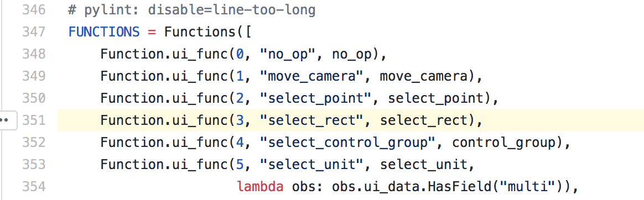Click the control_group identifier
The image size is (644, 200).
(x=504, y=143)
